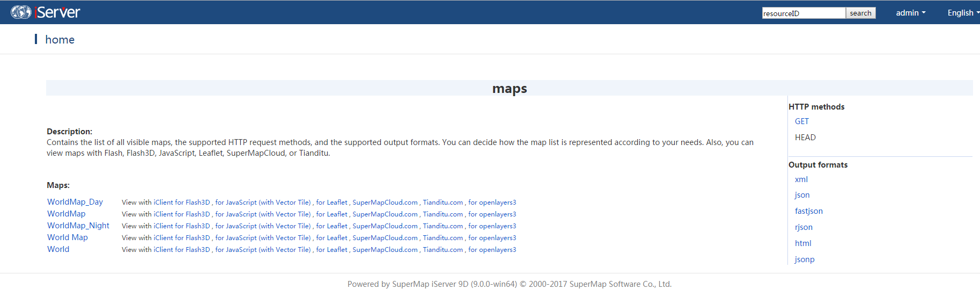View WorldMap_Day with iClient for Flash3D

(182, 203)
